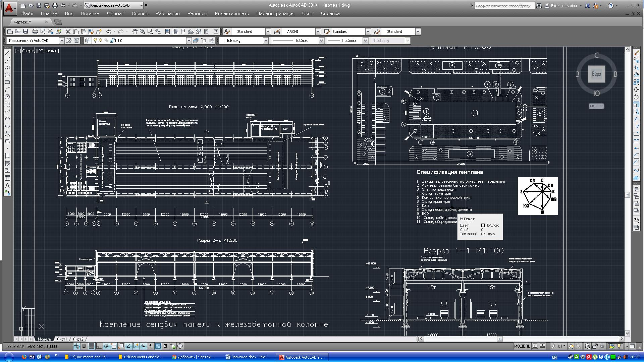Open the Файл menu

(28, 14)
